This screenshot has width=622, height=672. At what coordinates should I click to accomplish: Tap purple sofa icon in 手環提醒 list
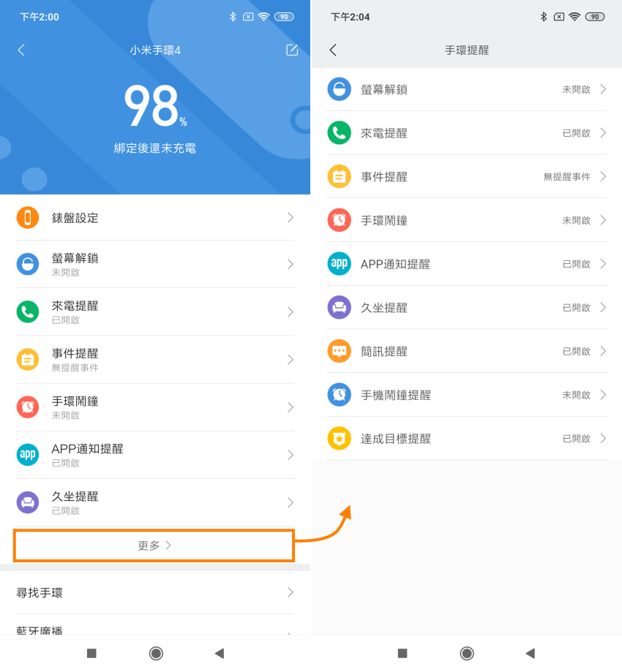point(340,307)
